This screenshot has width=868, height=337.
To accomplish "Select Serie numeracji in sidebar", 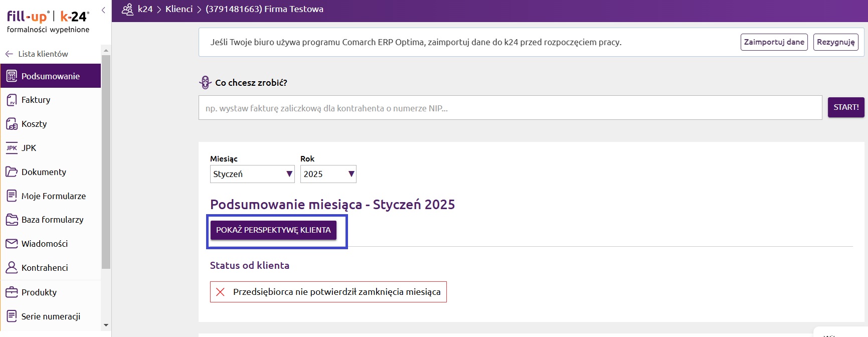I will 51,316.
